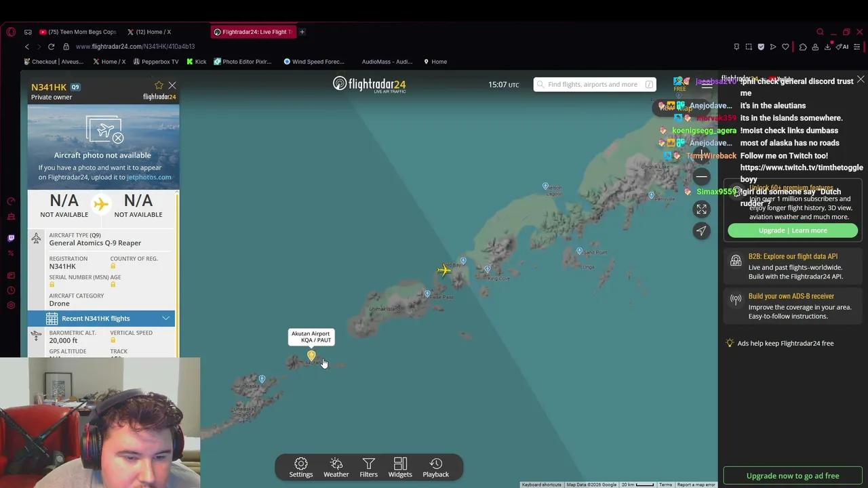This screenshot has width=868, height=488.
Task: Open the easy setup menu lines icon
Action: pyautogui.click(x=857, y=47)
